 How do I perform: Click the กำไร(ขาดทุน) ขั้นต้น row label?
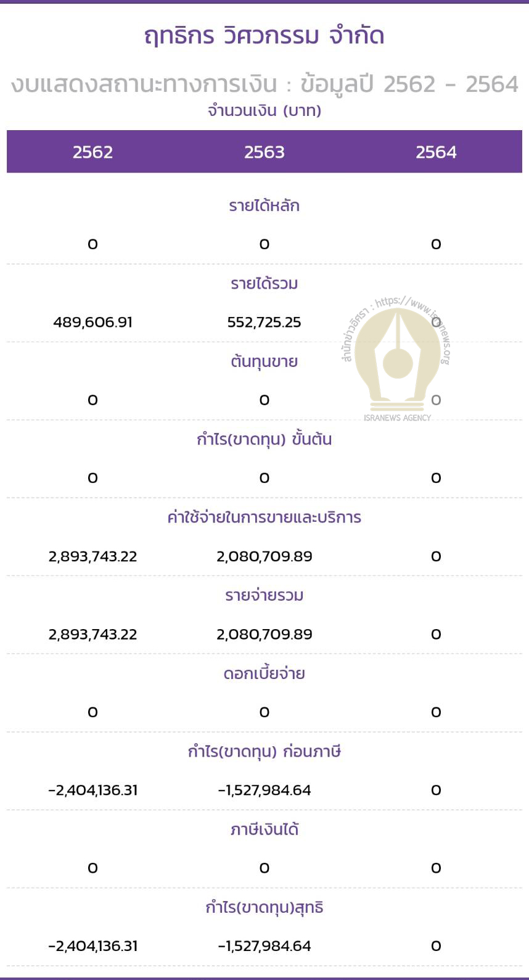[x=264, y=439]
